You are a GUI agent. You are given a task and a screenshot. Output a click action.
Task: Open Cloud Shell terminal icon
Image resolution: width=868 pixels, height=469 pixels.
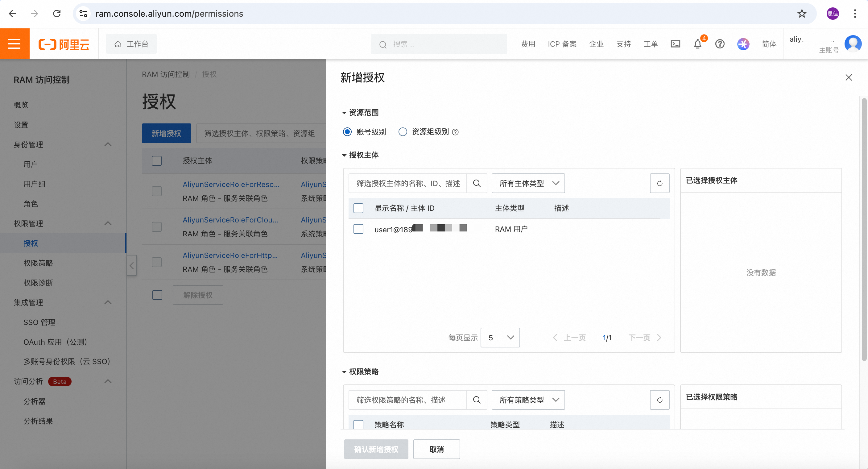pyautogui.click(x=675, y=44)
